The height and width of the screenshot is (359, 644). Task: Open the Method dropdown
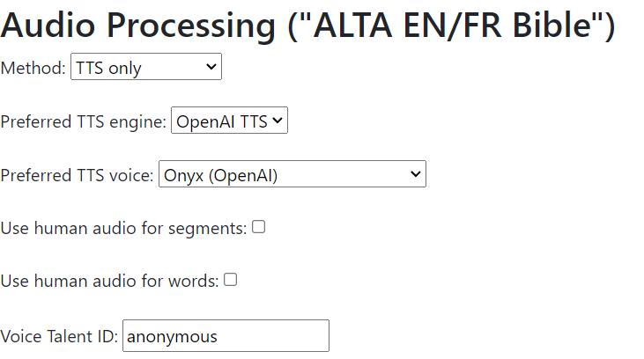[x=145, y=68]
